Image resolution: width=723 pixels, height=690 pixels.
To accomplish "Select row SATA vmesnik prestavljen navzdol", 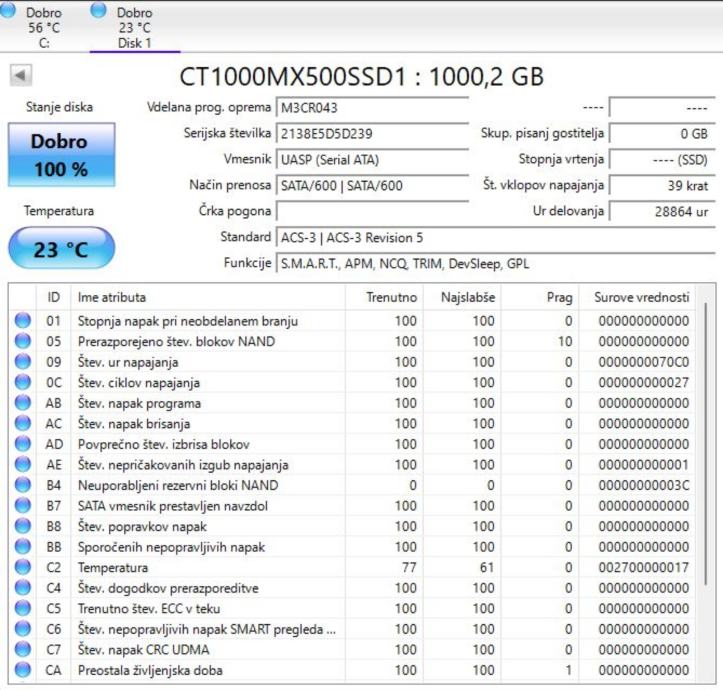I will [x=352, y=506].
